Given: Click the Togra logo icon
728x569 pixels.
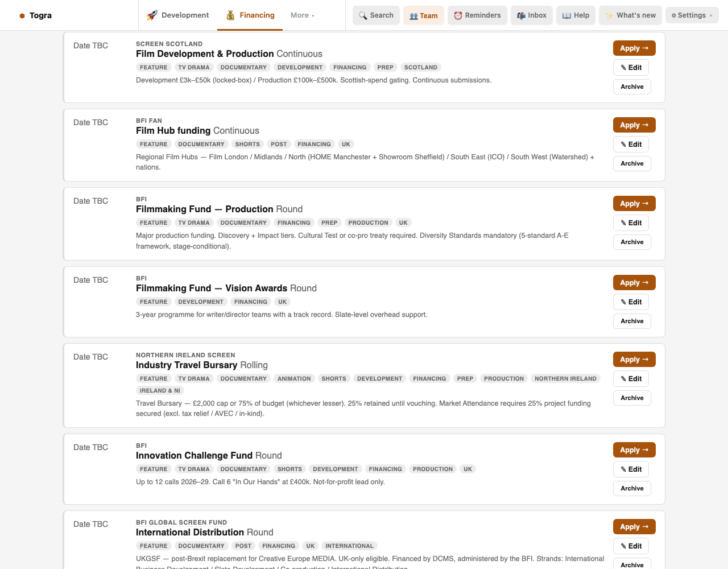Looking at the screenshot, I should 22,15.
